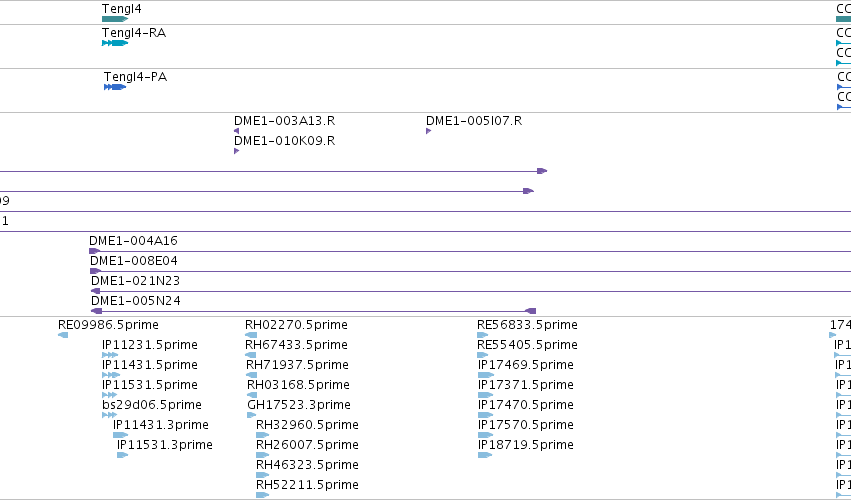Select the RH03168.5prime EST glyph
This screenshot has width=851, height=500.
point(252,395)
